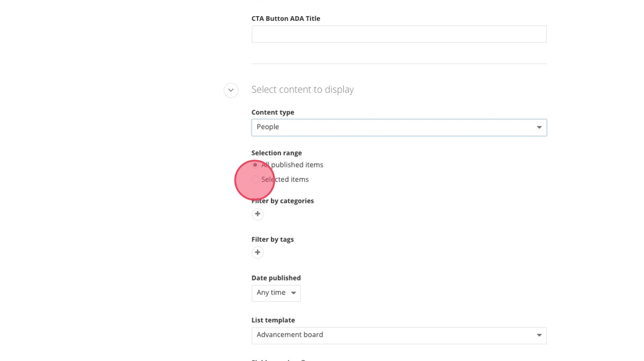644x361 pixels.
Task: Choose the Selected items radio option
Action: click(255, 180)
